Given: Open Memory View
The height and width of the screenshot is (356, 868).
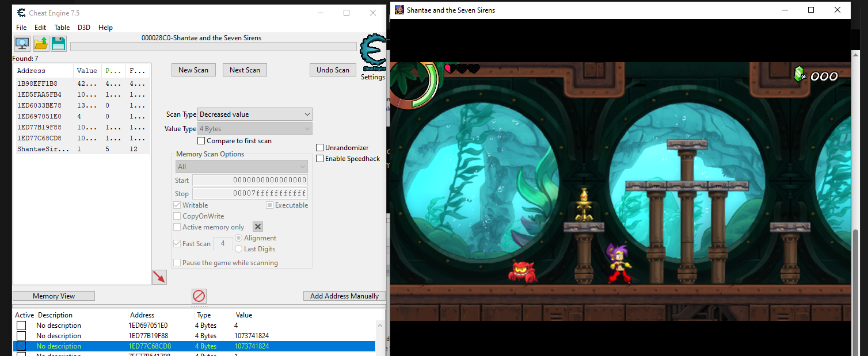Looking at the screenshot, I should 54,296.
